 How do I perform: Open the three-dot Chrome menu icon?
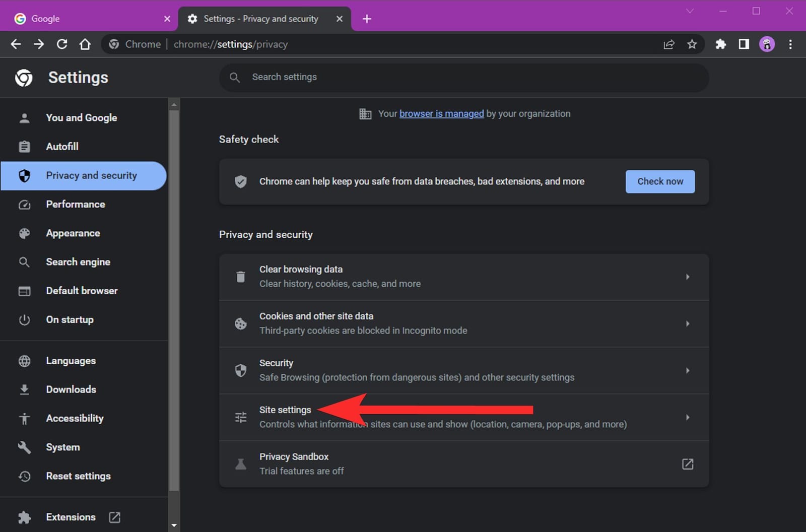click(790, 44)
